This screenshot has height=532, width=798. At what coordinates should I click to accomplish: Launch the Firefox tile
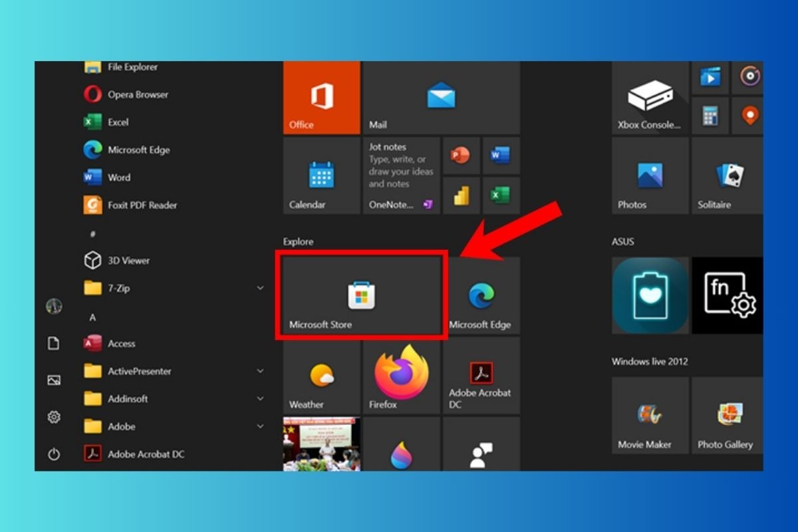point(402,375)
